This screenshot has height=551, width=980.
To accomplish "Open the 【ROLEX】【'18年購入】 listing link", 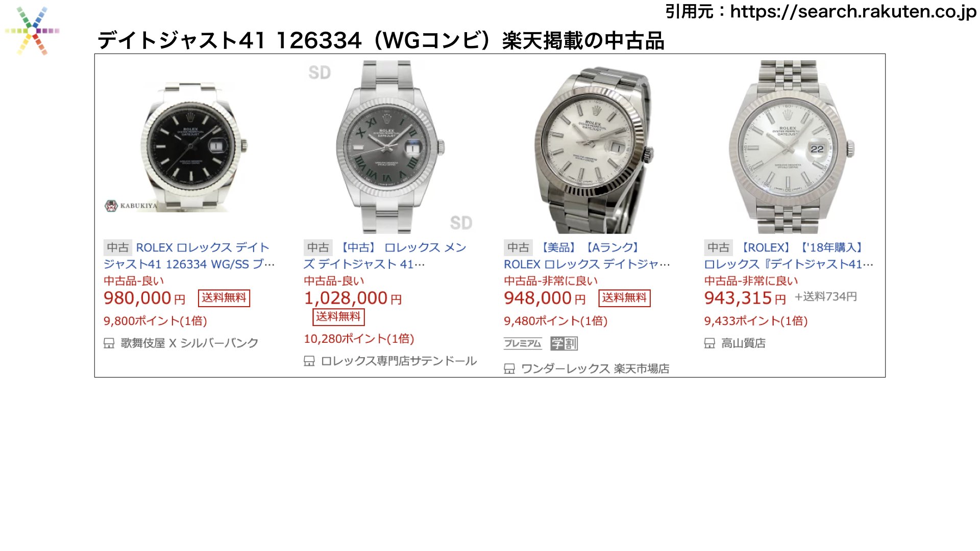I will [789, 256].
